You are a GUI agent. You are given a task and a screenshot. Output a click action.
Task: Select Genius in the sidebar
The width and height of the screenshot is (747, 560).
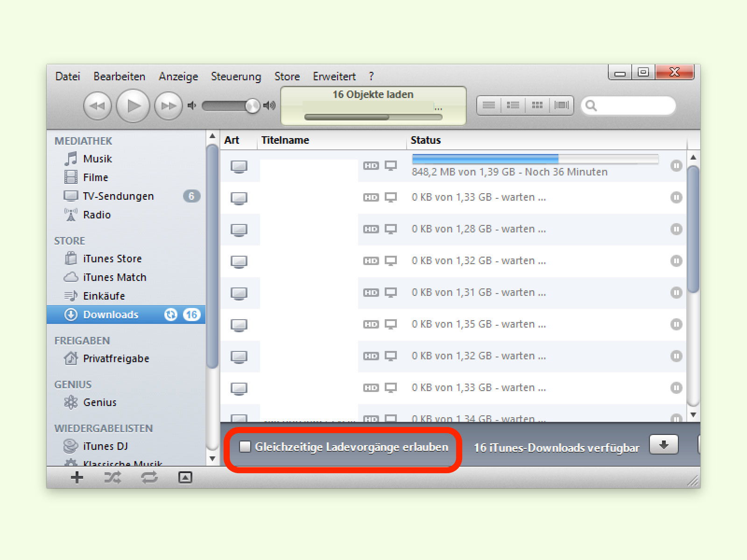(x=126, y=402)
